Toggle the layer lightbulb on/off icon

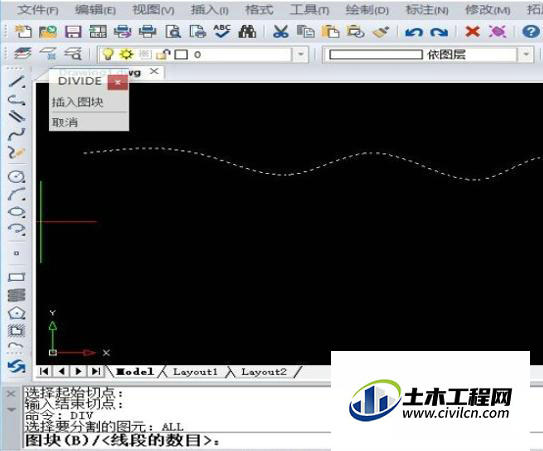[x=108, y=54]
